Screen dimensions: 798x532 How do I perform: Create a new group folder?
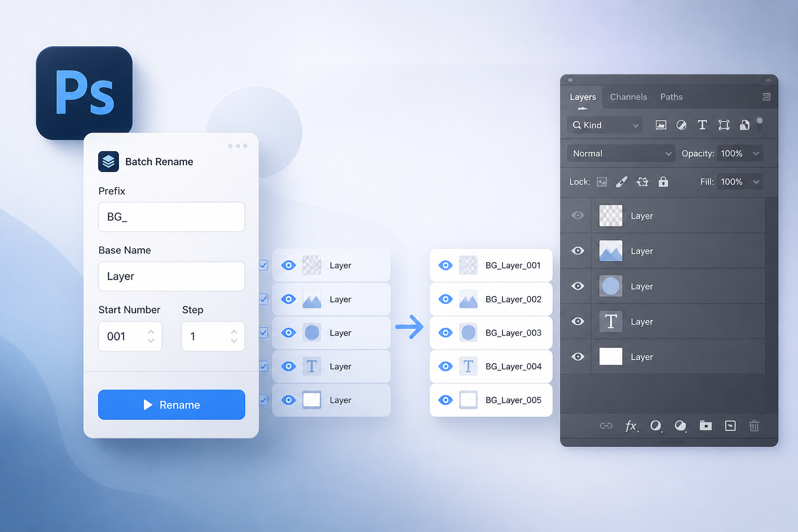point(706,426)
